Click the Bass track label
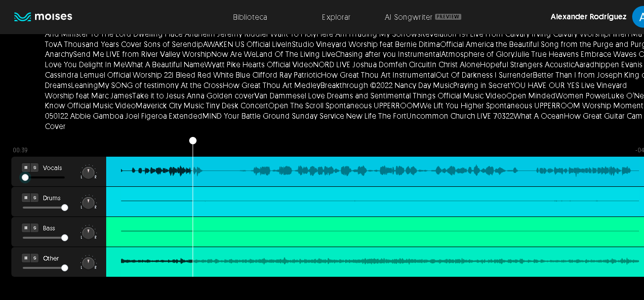 pos(49,228)
